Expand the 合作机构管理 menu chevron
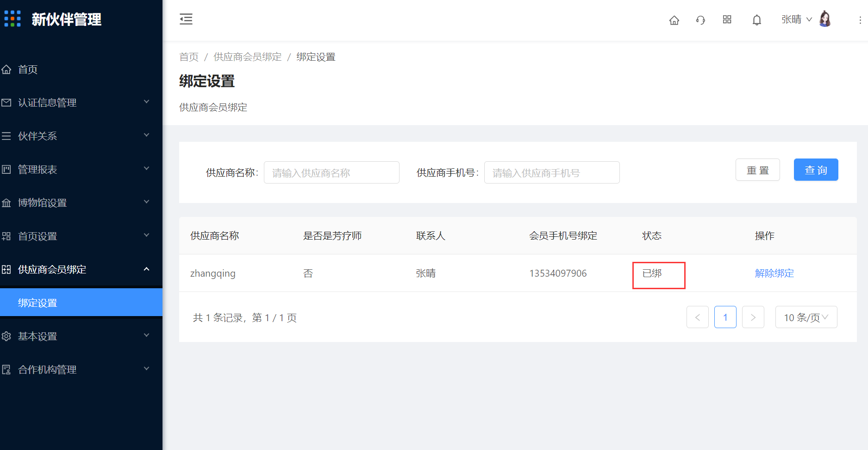Screen dimensions: 868x450 [x=146, y=369]
